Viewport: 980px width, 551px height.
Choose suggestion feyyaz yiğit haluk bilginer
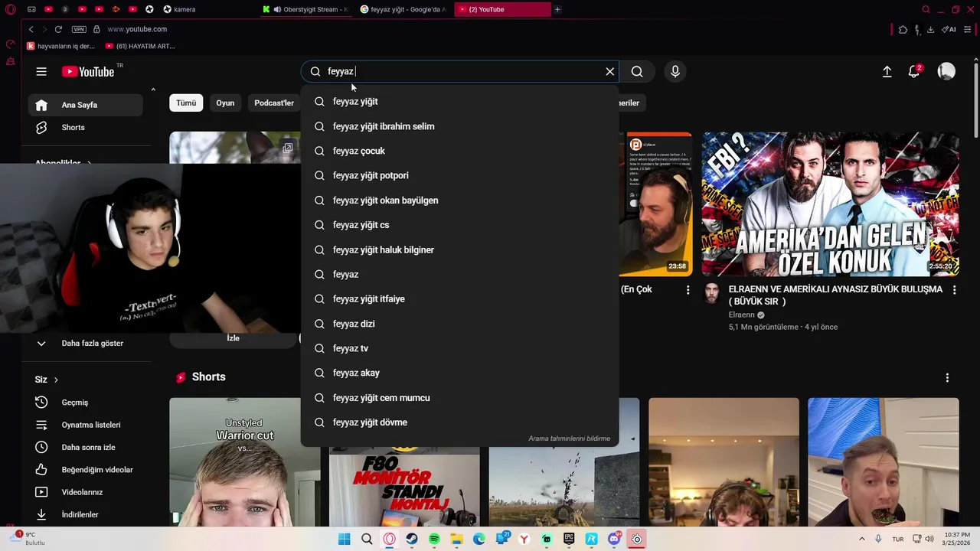(x=459, y=249)
